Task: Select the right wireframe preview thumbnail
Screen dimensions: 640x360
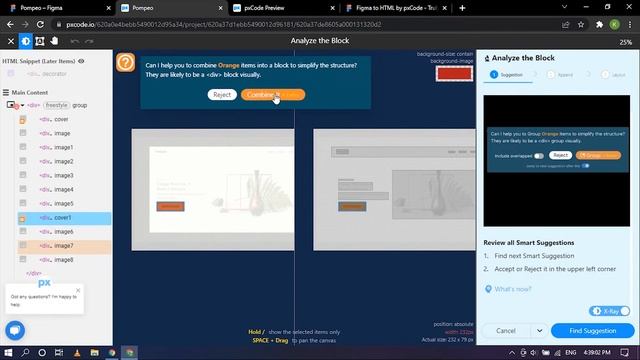Action: point(394,190)
